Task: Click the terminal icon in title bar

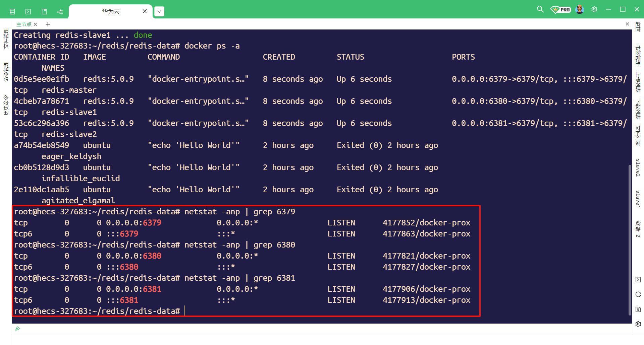Action: pyautogui.click(x=28, y=12)
